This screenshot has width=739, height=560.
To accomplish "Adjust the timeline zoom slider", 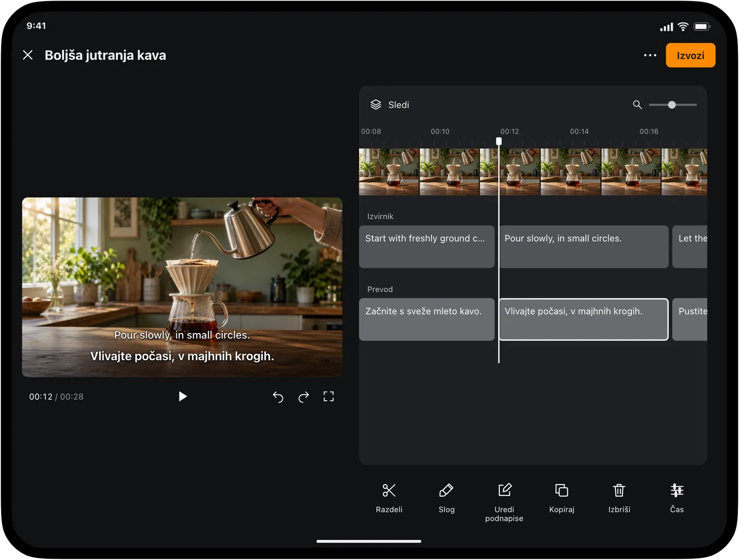I will [x=672, y=105].
